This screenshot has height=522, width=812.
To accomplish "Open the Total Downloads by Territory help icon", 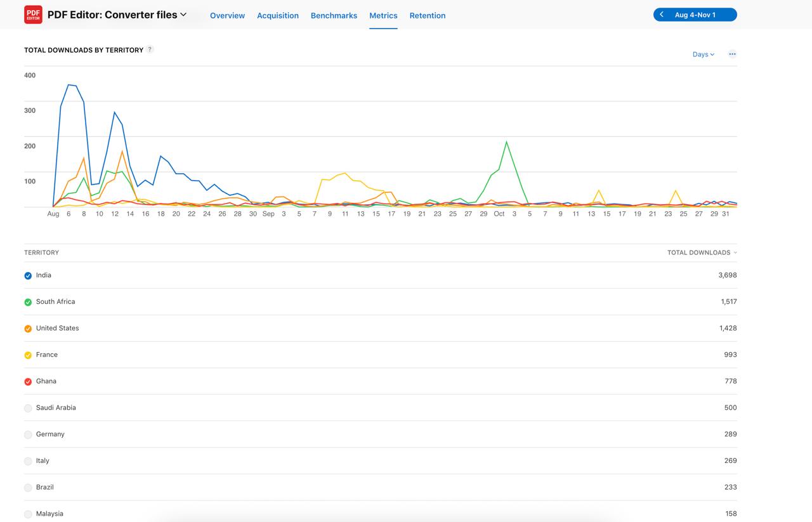I will point(150,49).
